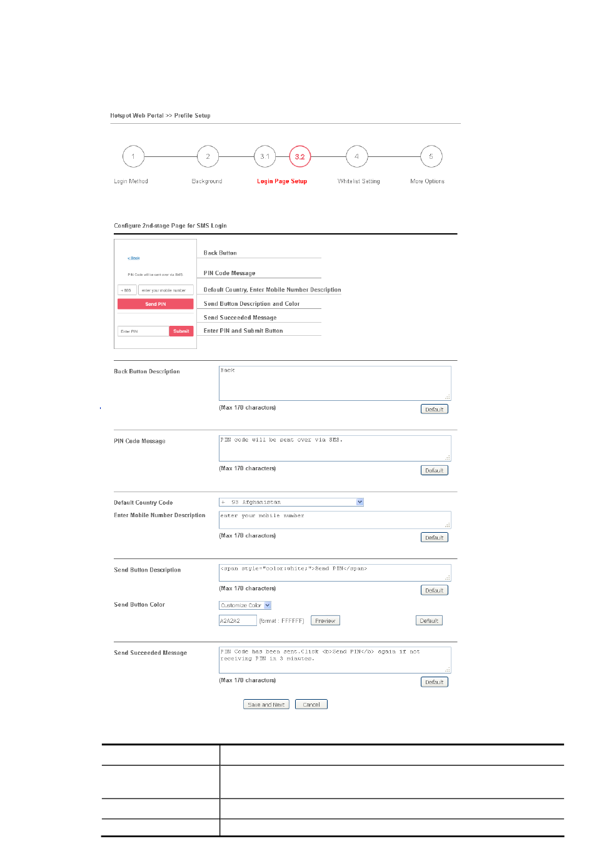Click the A2A2A2 color code field
Screen dimensions: 594x868
pos(238,620)
